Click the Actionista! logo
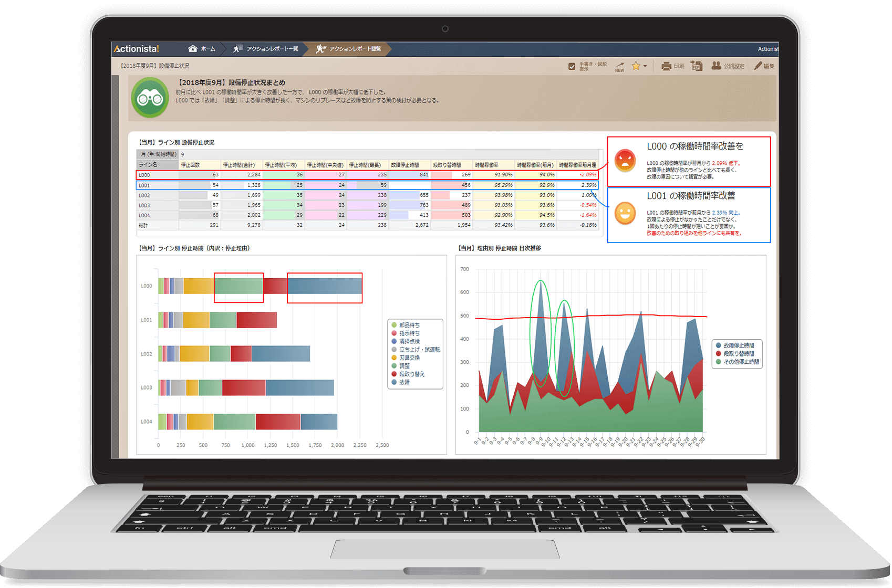The height and width of the screenshot is (588, 892). click(137, 49)
